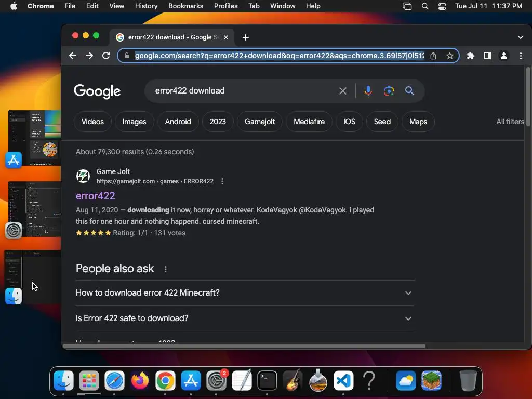Apply the Maps filter chip

pyautogui.click(x=418, y=122)
